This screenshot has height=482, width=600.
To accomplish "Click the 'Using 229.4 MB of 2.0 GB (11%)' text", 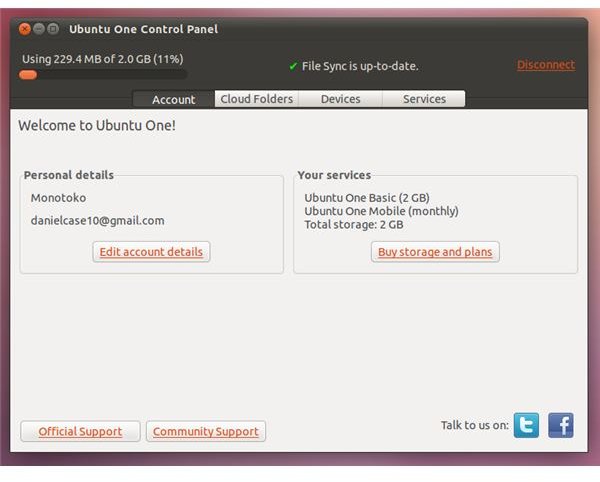I will pyautogui.click(x=103, y=59).
